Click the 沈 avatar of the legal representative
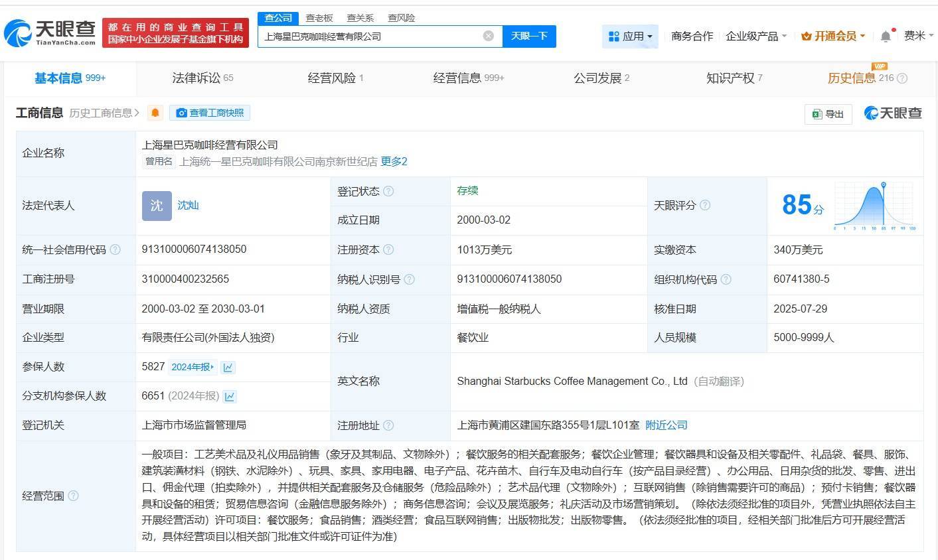 click(x=157, y=206)
